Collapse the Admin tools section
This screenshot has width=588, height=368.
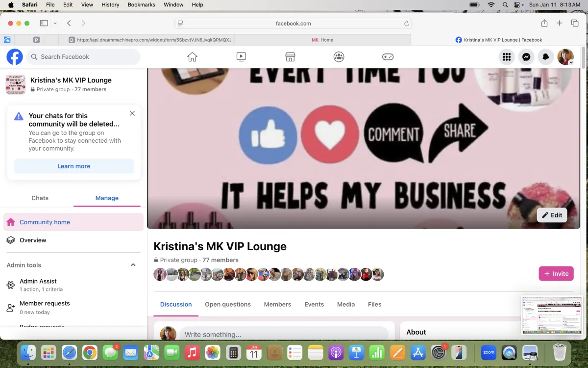pyautogui.click(x=133, y=265)
